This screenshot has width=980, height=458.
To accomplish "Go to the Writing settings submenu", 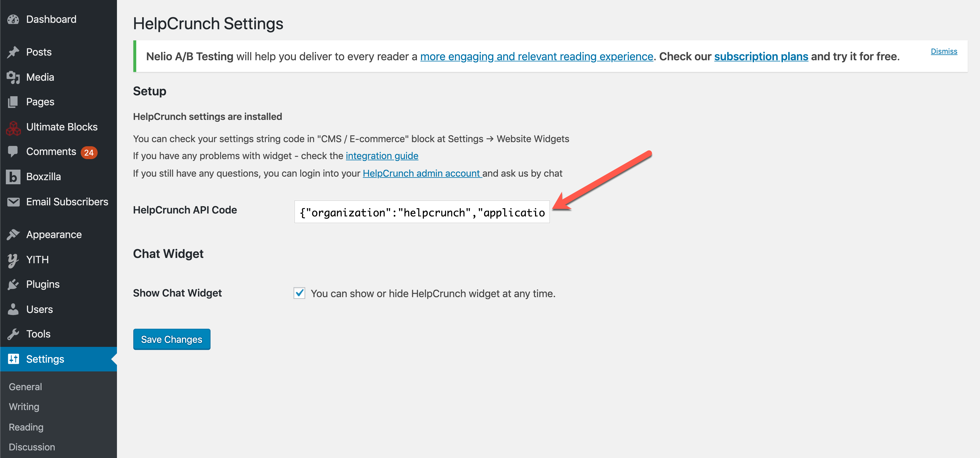I will (x=24, y=407).
